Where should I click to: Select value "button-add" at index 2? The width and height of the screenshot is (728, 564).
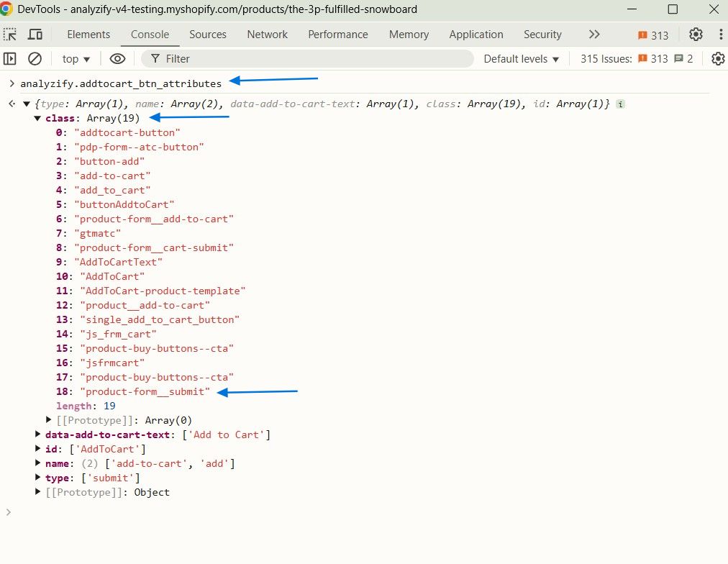pos(109,162)
